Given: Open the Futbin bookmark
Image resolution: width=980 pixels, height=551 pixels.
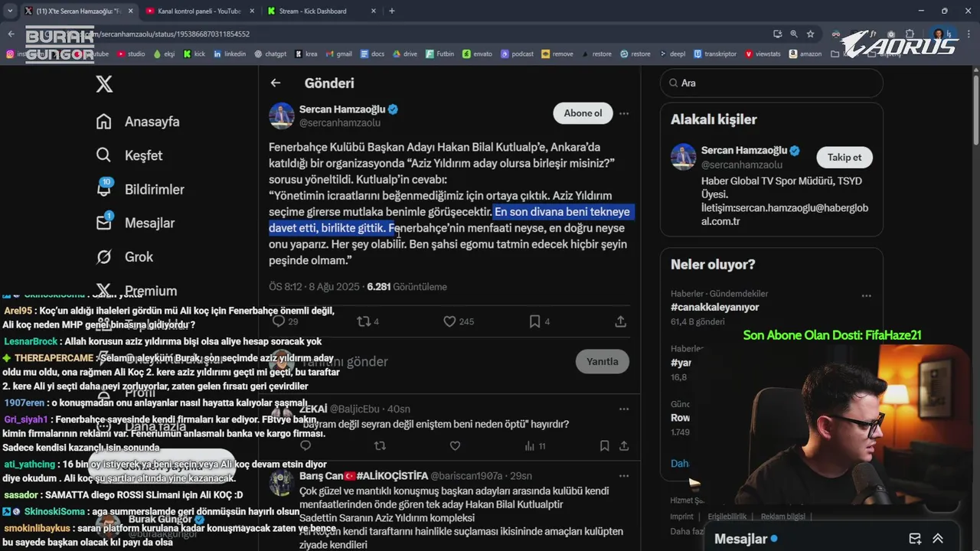Looking at the screenshot, I should click(439, 54).
